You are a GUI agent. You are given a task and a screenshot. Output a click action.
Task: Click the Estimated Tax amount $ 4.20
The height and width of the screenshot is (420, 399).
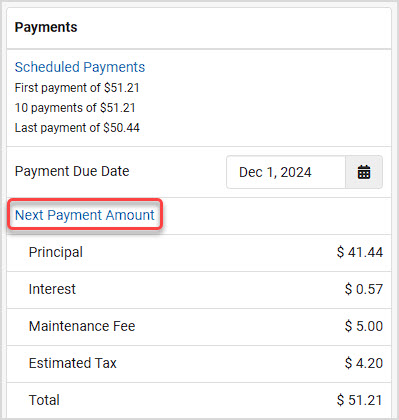(x=364, y=363)
